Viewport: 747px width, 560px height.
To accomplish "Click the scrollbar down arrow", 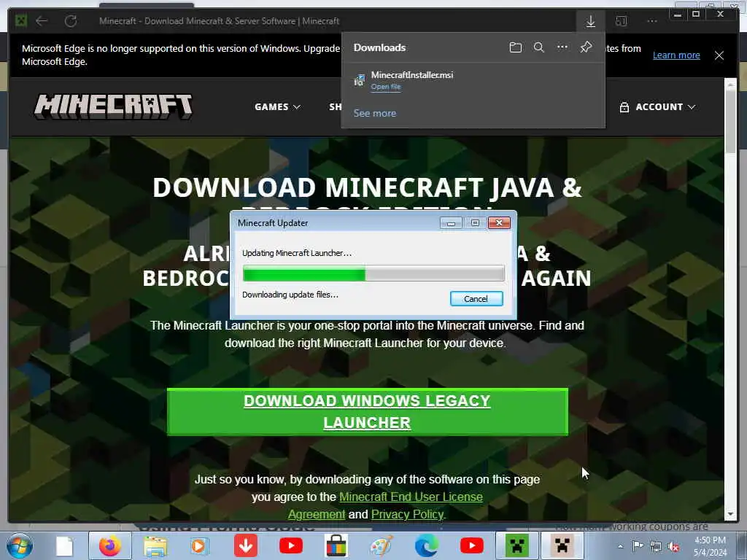I will pos(730,514).
